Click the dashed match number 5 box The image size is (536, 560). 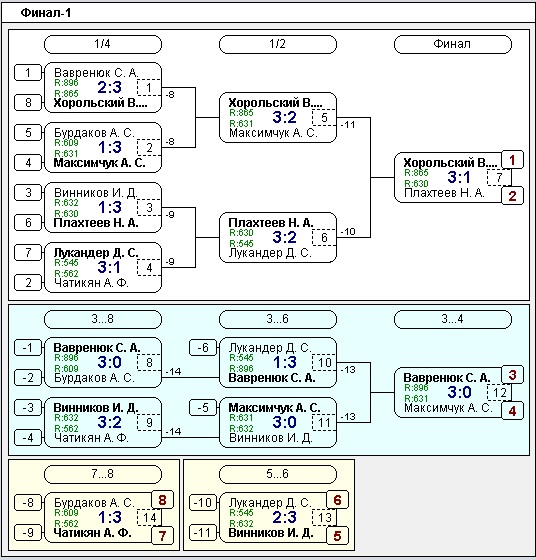(324, 118)
